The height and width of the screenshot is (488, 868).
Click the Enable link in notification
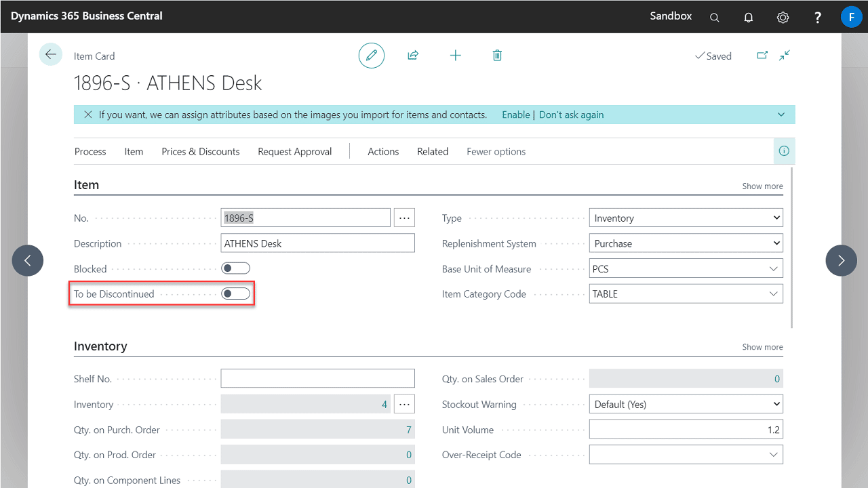point(516,115)
